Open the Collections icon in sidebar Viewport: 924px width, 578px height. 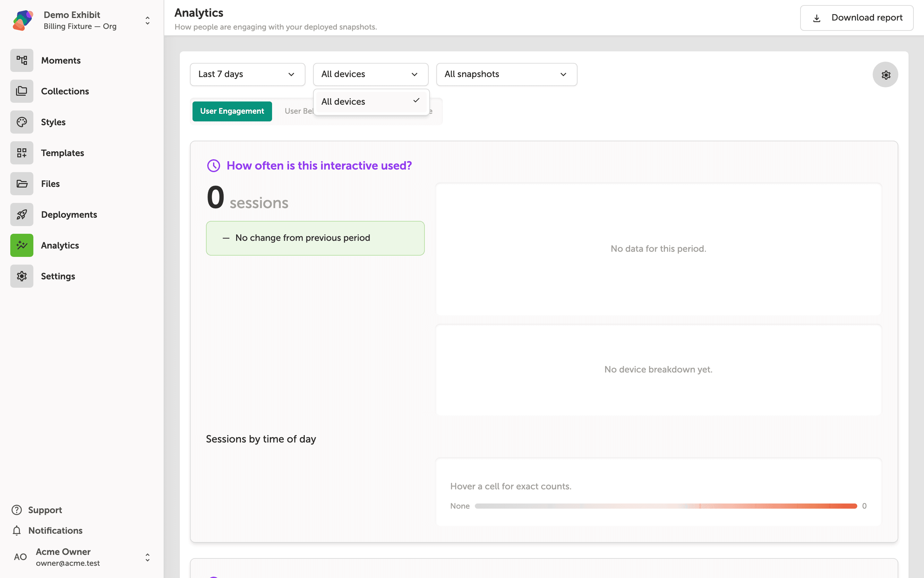point(22,92)
